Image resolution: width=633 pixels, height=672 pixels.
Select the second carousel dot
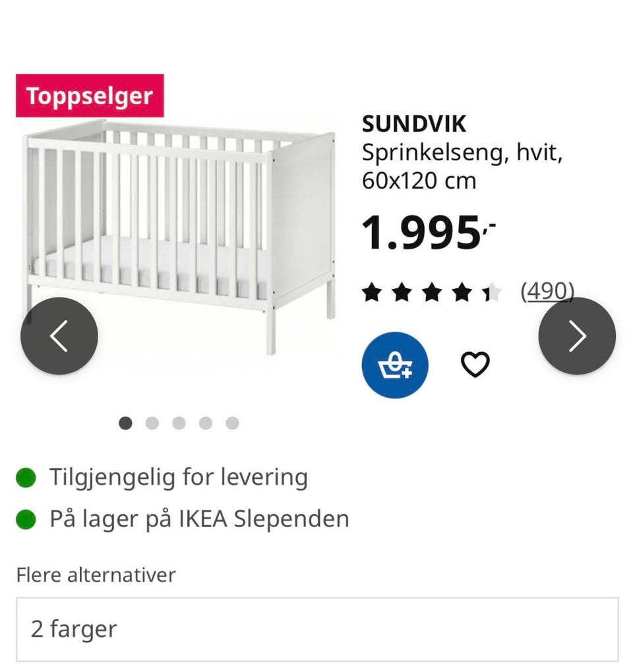(x=152, y=423)
